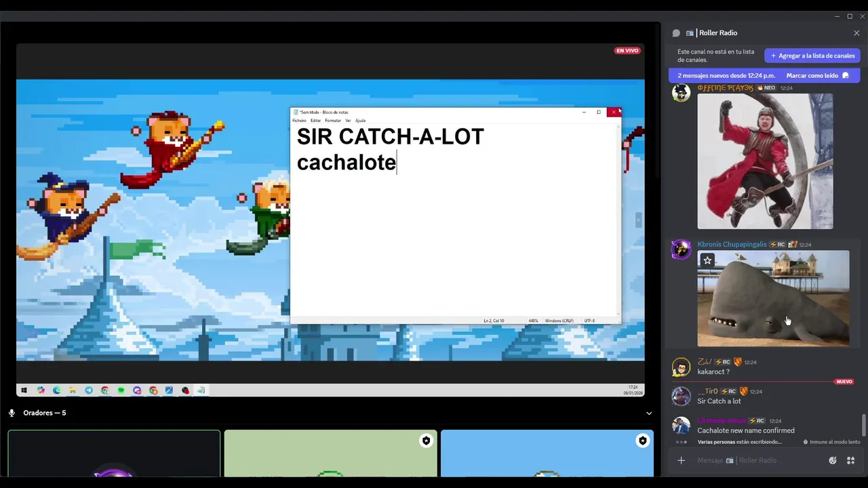Click the chat bubble icon beside Roller Radio

[x=676, y=33]
